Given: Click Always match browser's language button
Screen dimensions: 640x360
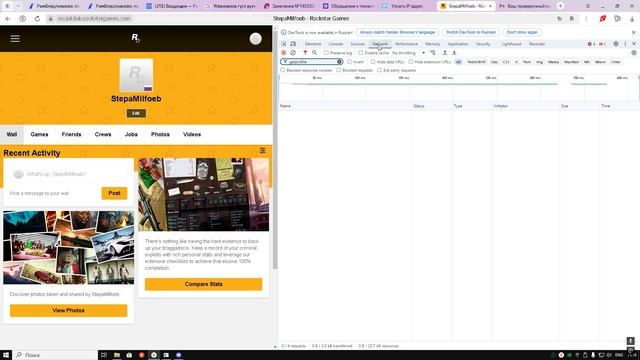Looking at the screenshot, I should point(397,32).
